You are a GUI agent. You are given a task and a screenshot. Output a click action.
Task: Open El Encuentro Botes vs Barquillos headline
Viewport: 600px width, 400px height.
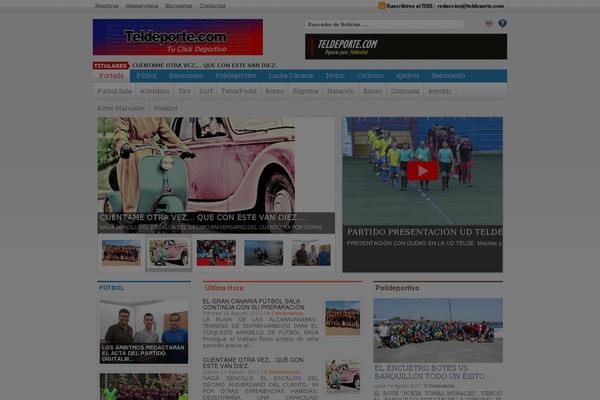(x=429, y=372)
